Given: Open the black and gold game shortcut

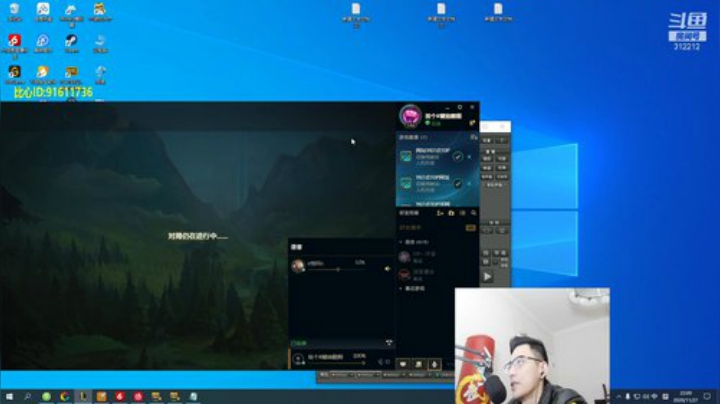Looking at the screenshot, I should [x=14, y=75].
